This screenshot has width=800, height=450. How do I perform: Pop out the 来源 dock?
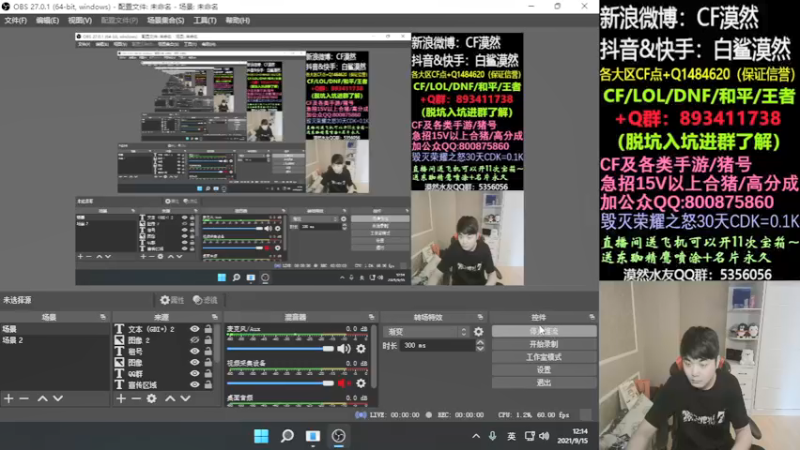214,317
